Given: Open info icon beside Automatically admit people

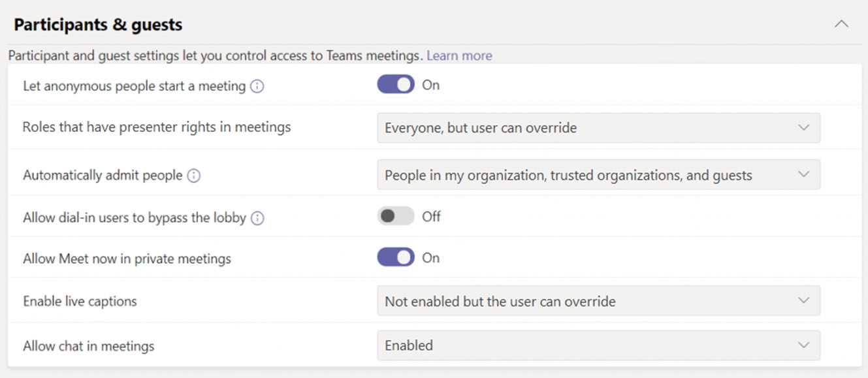Looking at the screenshot, I should [x=193, y=176].
